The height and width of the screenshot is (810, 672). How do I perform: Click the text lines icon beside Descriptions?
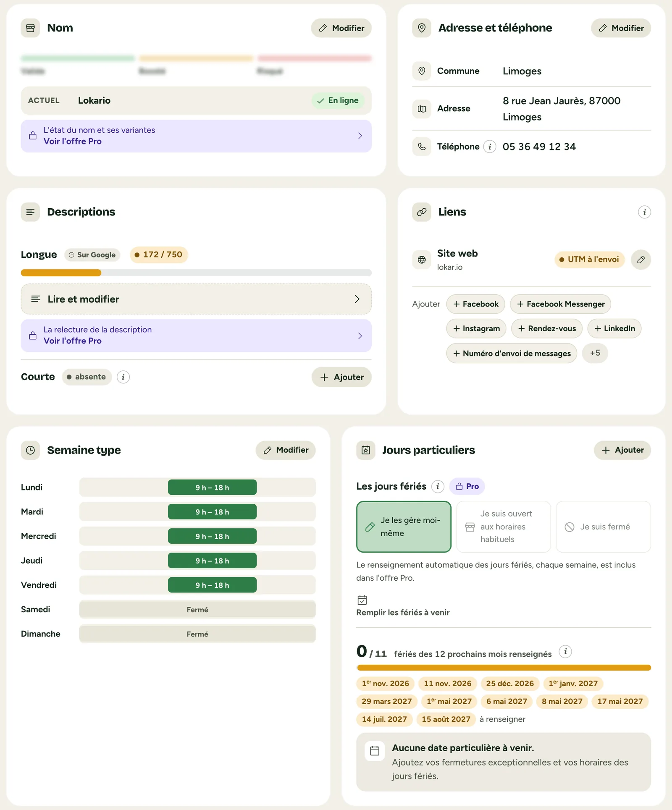[x=30, y=212]
